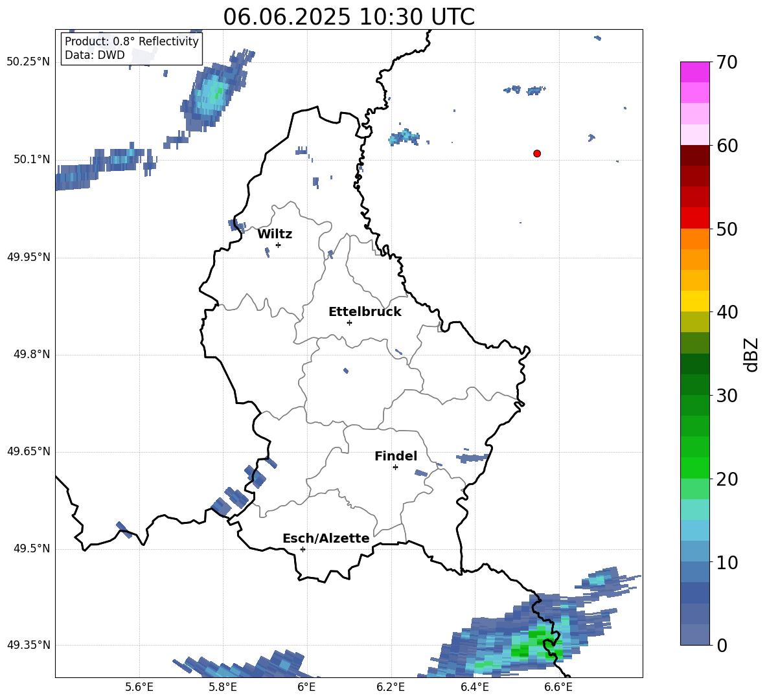Click the 50 label on the colorbar
This screenshot has width=767, height=700.
click(x=726, y=229)
